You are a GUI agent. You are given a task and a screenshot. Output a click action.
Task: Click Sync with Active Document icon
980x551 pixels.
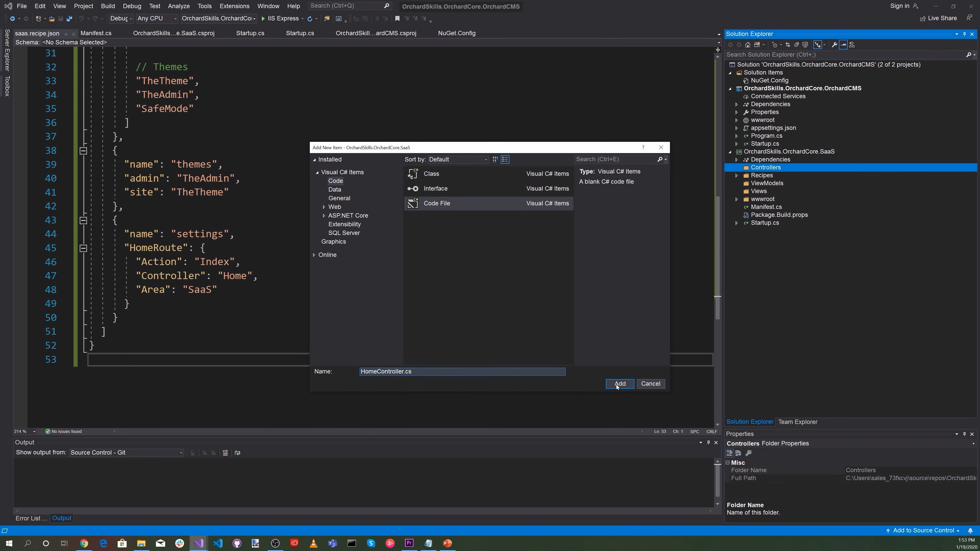coord(788,45)
